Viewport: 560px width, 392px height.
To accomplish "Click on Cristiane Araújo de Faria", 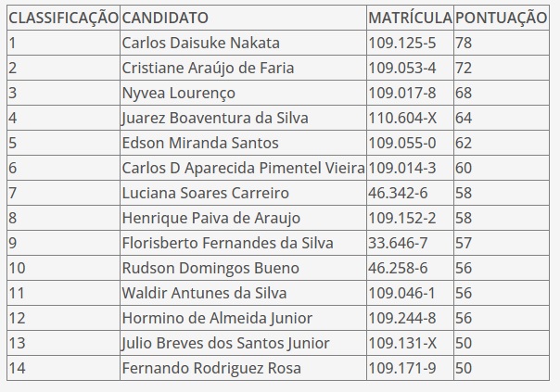I will click(208, 68).
